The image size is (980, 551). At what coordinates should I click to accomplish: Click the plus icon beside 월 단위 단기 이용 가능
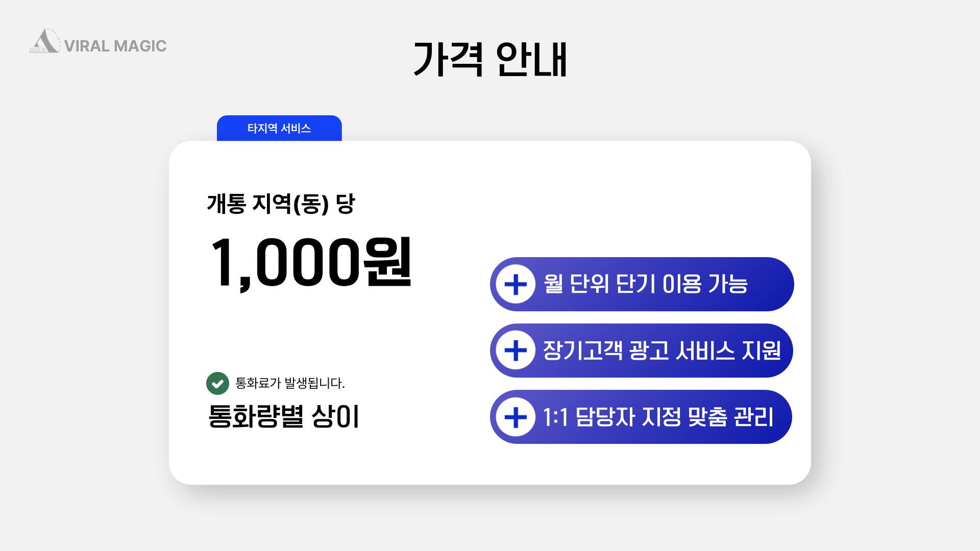516,284
